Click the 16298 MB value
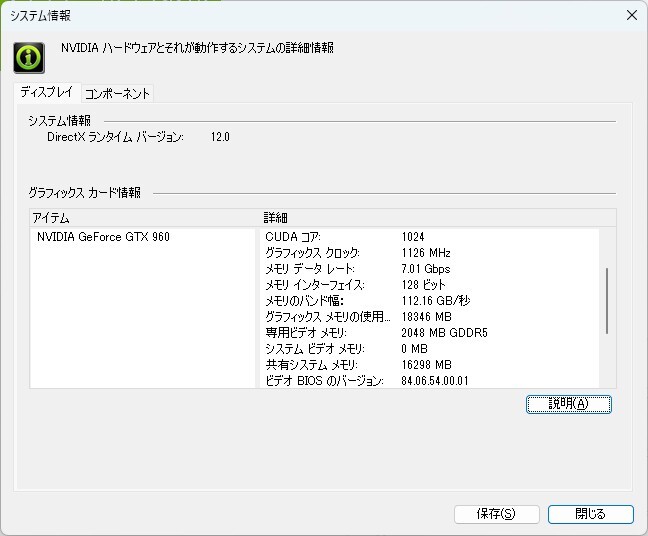The width and height of the screenshot is (648, 536). (x=426, y=364)
